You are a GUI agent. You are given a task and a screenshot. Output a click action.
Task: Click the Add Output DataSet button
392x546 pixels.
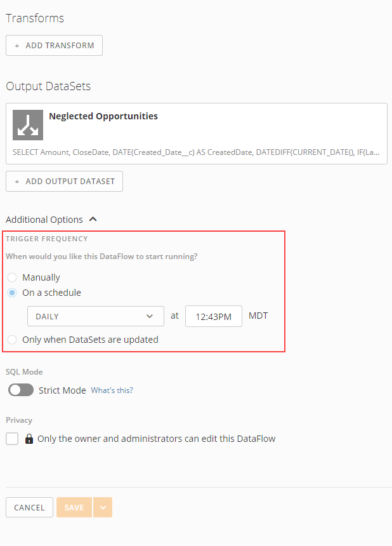(x=64, y=181)
